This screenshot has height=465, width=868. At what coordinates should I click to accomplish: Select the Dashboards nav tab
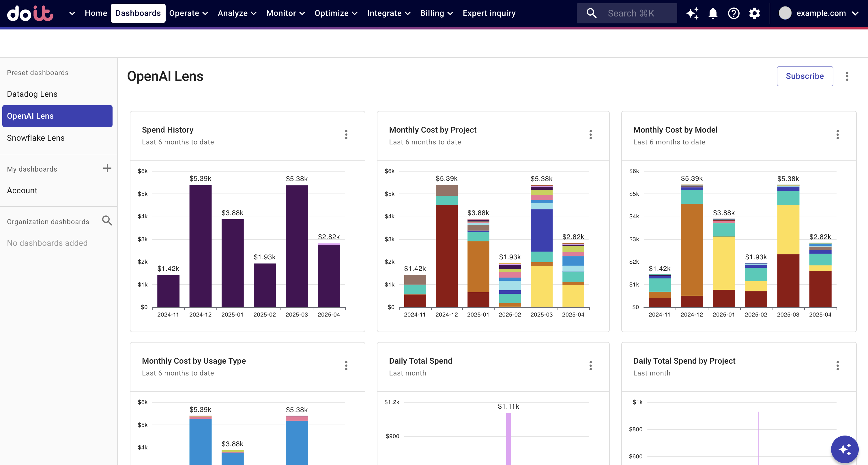tap(138, 13)
